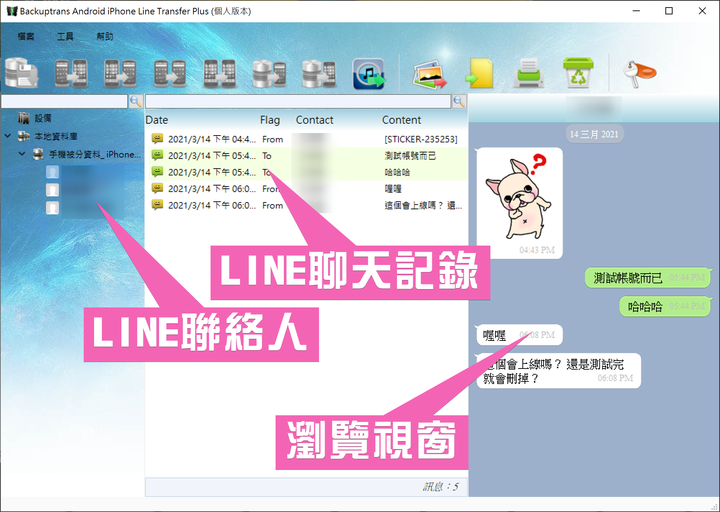Open the 檔案 menu
The width and height of the screenshot is (720, 512).
[x=26, y=36]
